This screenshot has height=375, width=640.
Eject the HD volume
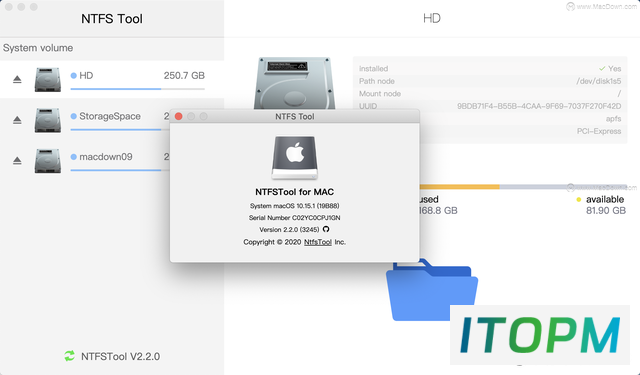(17, 79)
